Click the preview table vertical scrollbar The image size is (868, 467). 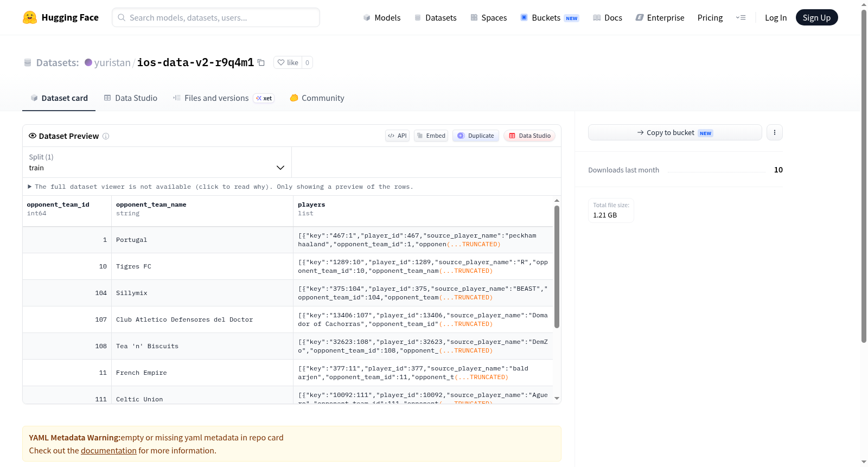[557, 267]
